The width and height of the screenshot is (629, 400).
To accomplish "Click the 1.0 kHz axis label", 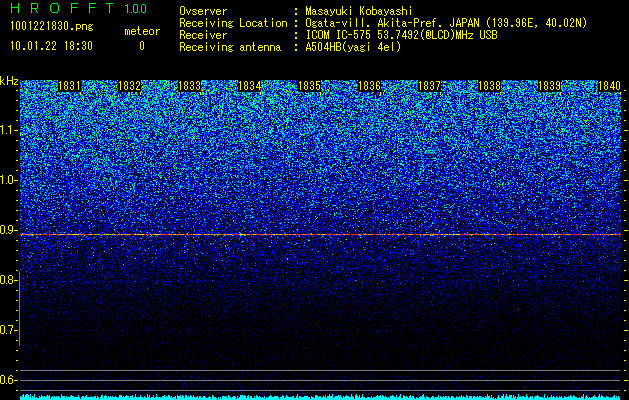I will tap(8, 180).
